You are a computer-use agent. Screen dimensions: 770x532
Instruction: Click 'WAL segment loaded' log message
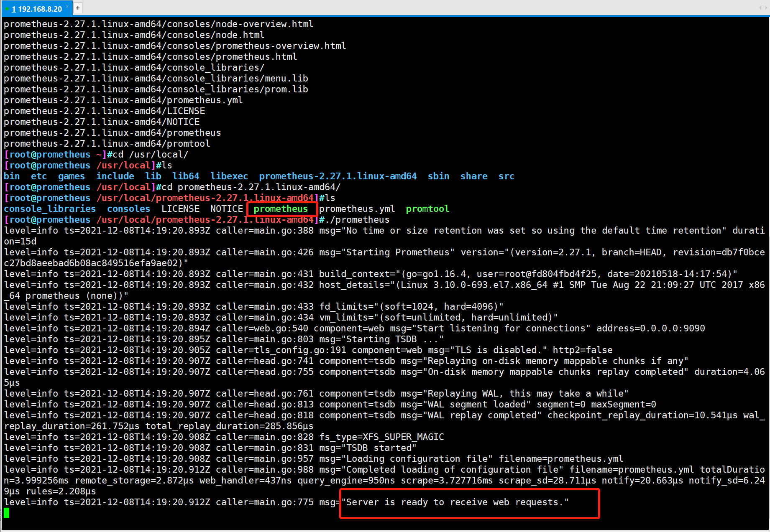click(x=477, y=404)
